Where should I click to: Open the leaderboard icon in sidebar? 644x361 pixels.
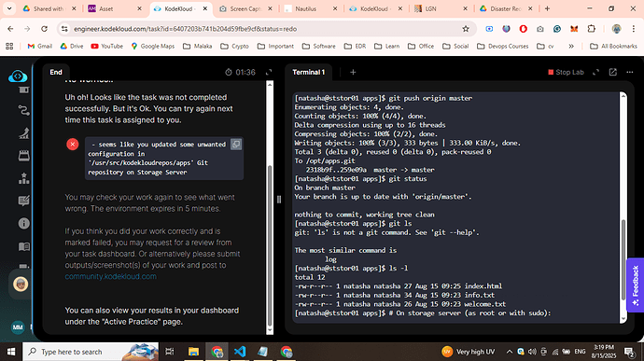pyautogui.click(x=24, y=178)
